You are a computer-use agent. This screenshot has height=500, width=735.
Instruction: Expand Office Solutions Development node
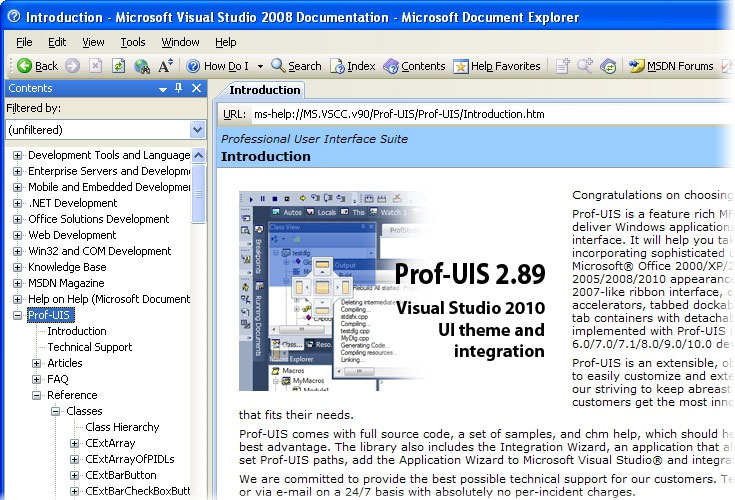[17, 219]
